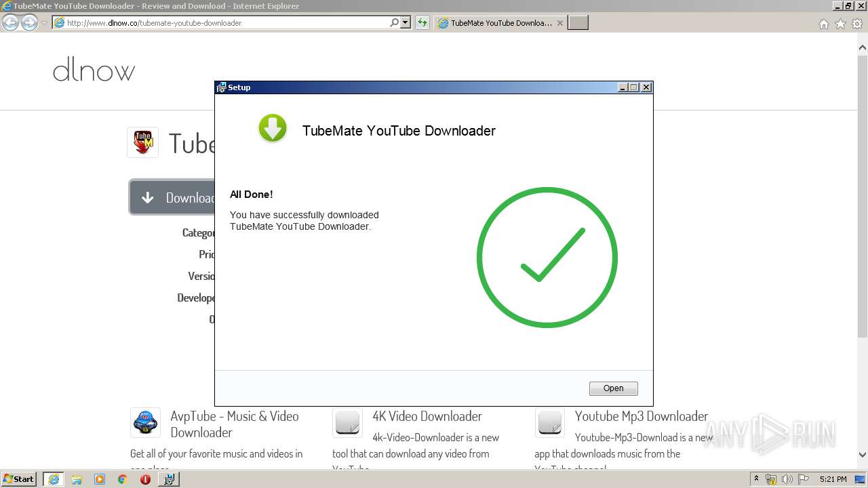Click the 'All Done!' heading text

pos(251,195)
